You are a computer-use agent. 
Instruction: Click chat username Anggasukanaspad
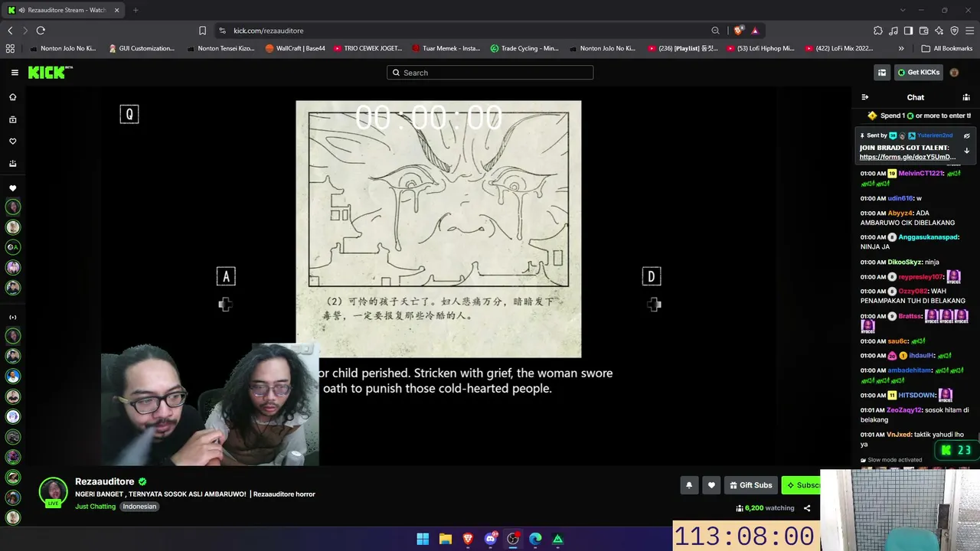click(x=928, y=237)
